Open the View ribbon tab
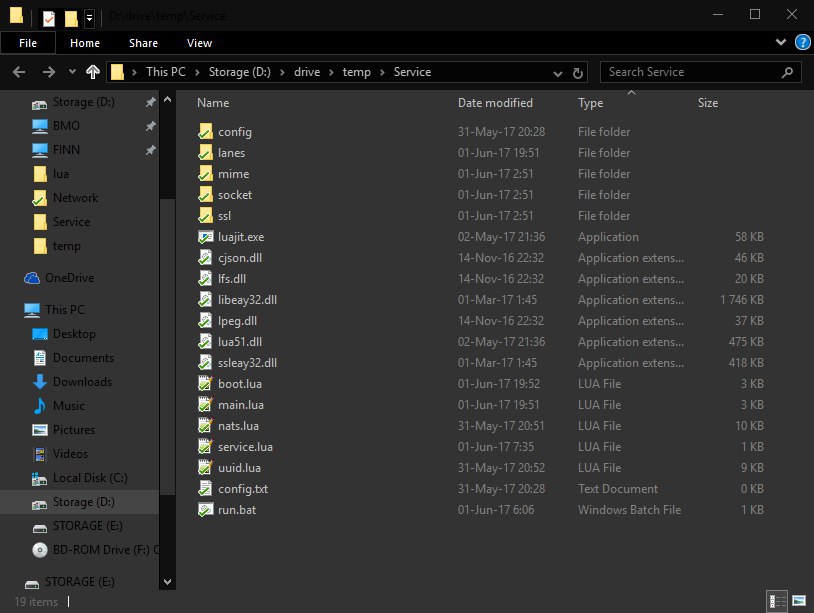 click(199, 43)
